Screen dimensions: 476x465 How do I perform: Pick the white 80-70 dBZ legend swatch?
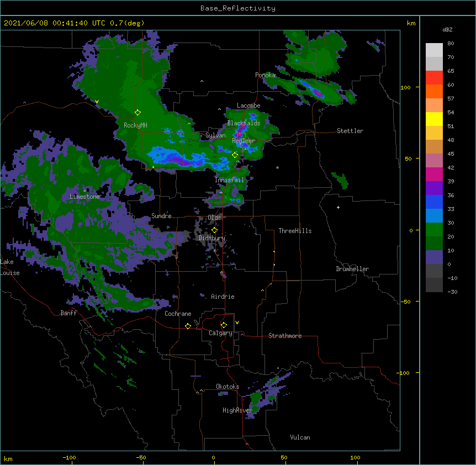coord(434,50)
